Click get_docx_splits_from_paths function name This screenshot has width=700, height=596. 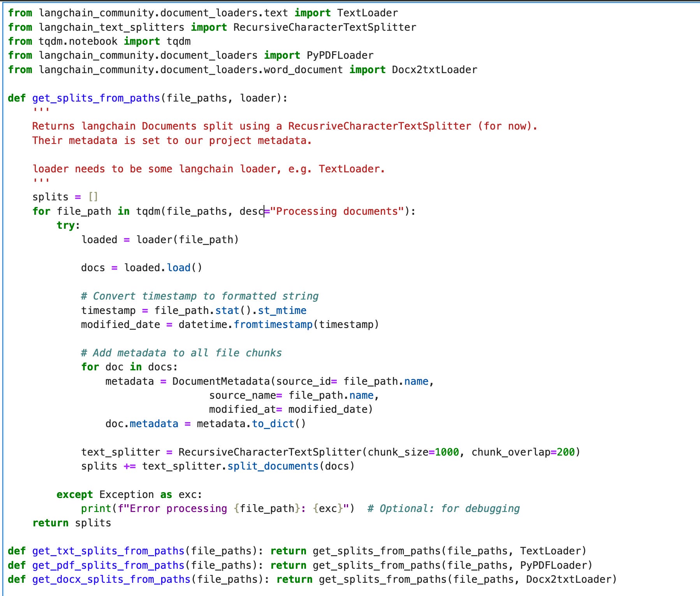[111, 579]
